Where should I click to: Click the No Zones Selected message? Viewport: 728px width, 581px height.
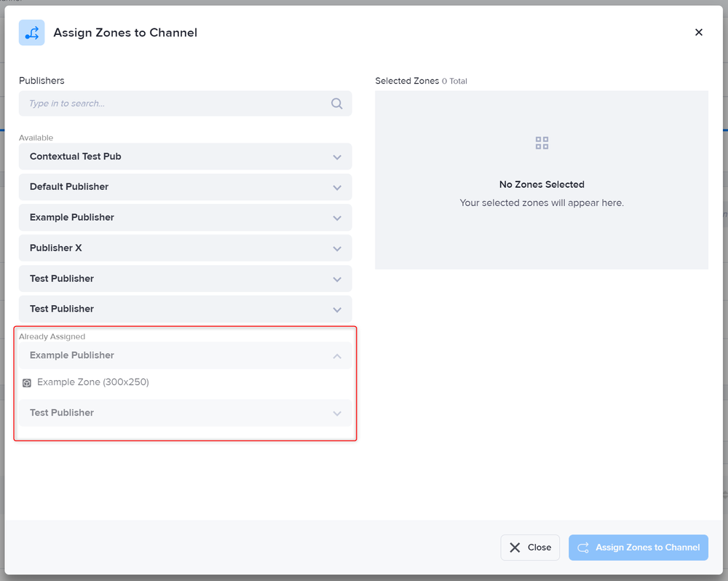[542, 184]
